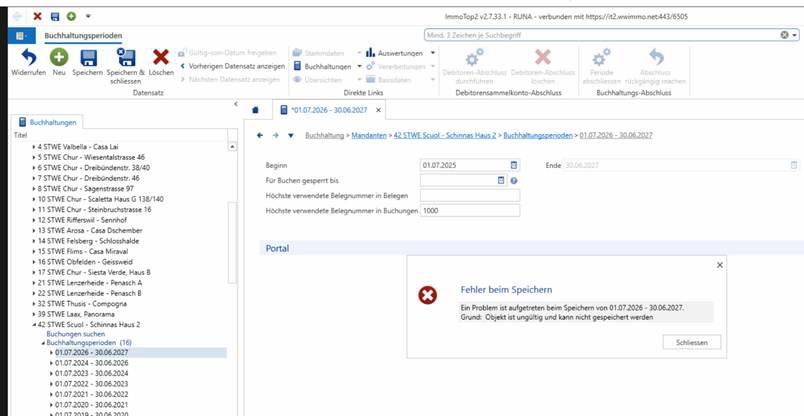Viewport: 804px width, 416px height.
Task: Select 15 STWE Flims - Casa Miraval
Action: click(83, 251)
